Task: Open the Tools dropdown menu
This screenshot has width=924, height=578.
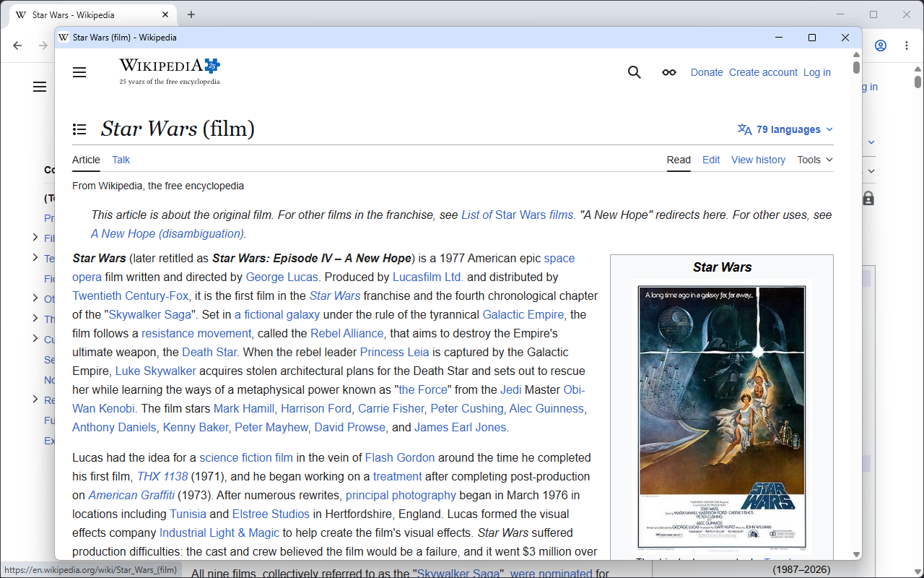Action: [815, 160]
